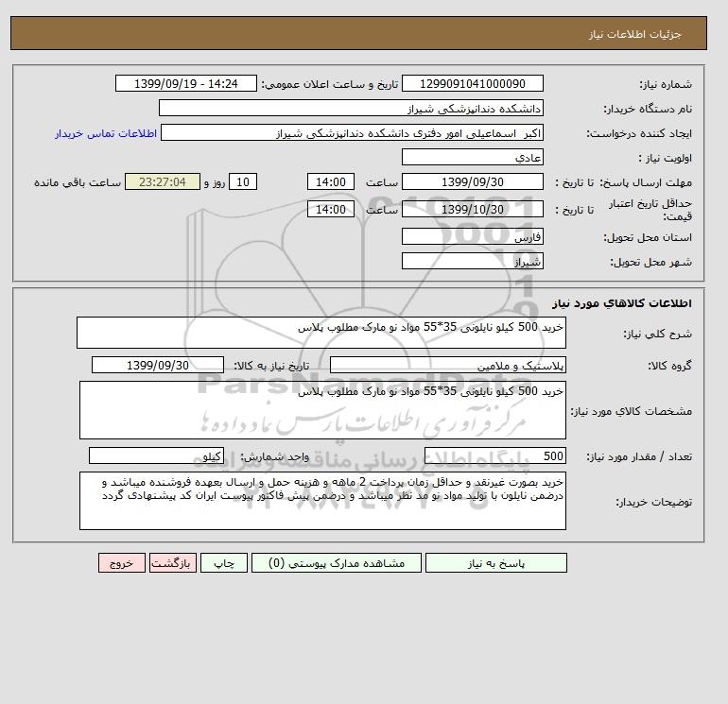Image resolution: width=728 pixels, height=704 pixels.
Task: Click the quantity field showing 500
Action: coord(494,455)
